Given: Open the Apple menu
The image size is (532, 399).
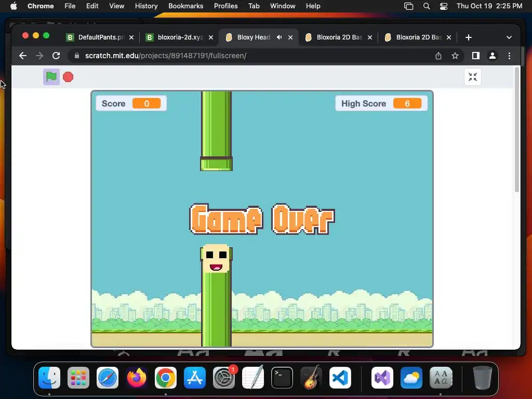Looking at the screenshot, I should (x=14, y=6).
